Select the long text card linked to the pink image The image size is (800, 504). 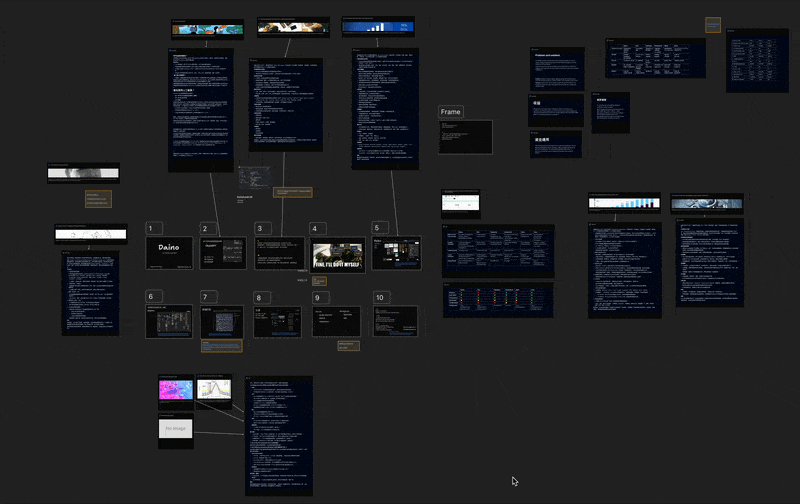pyautogui.click(x=279, y=436)
